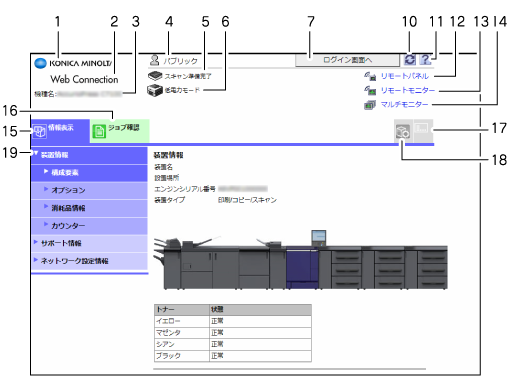Viewport: 510px width, 389px height.
Task: Click the green ジョブ確認 document icon
Action: [99, 131]
